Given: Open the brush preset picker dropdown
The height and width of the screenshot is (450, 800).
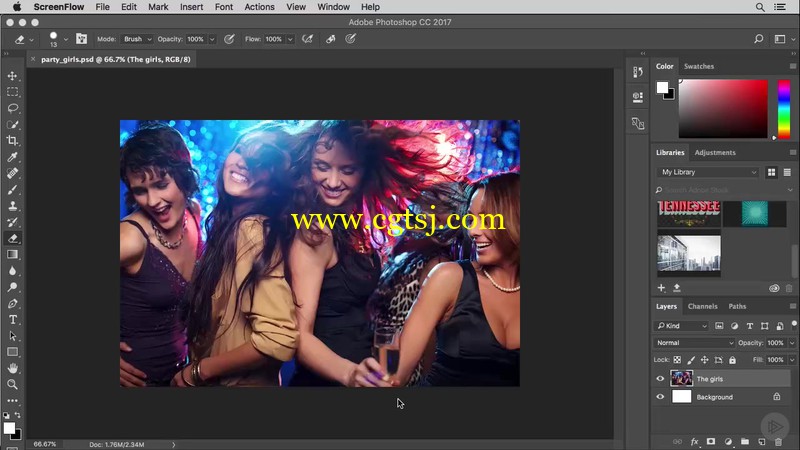Looking at the screenshot, I should 66,39.
